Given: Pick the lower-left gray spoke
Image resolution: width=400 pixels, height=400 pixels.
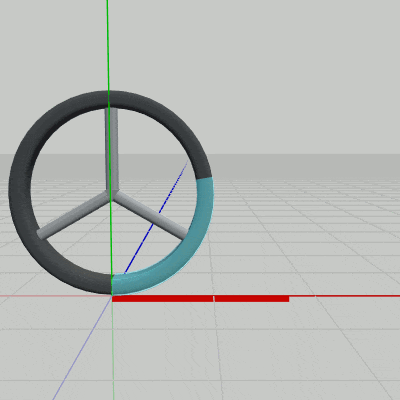Looking at the screenshot, I should tap(74, 215).
